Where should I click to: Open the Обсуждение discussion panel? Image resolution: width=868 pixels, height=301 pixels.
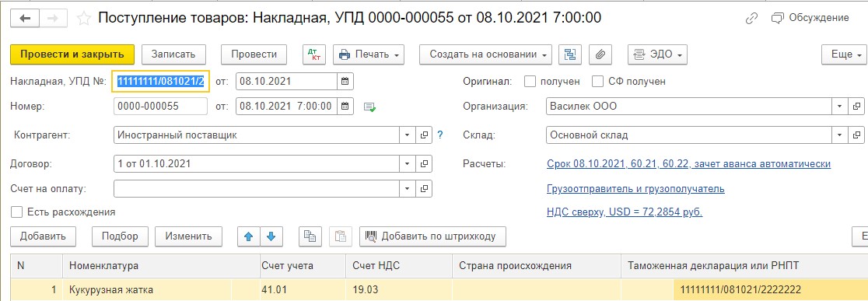810,18
